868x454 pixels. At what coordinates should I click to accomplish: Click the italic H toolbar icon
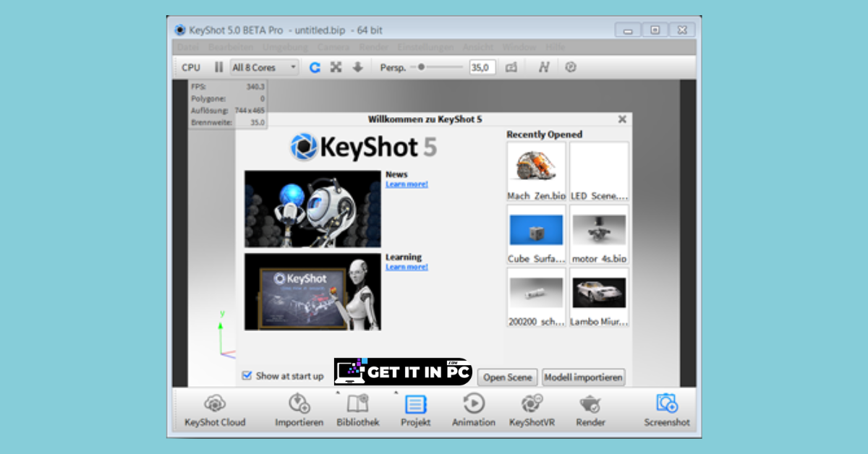(544, 67)
